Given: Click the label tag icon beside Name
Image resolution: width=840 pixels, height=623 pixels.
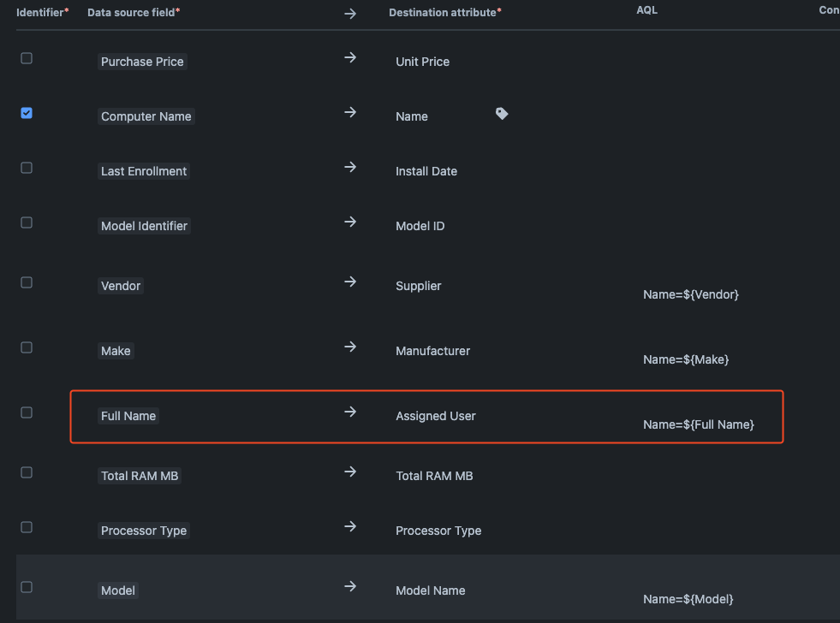Looking at the screenshot, I should coord(502,113).
